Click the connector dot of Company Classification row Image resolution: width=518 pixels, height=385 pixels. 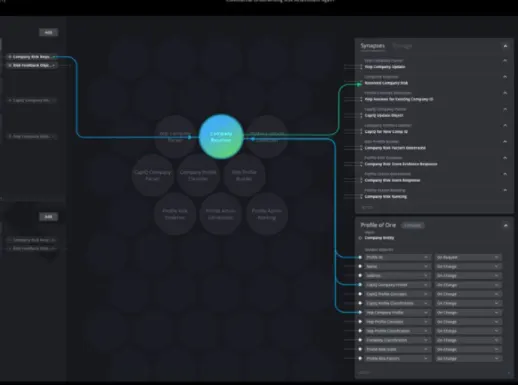point(360,340)
